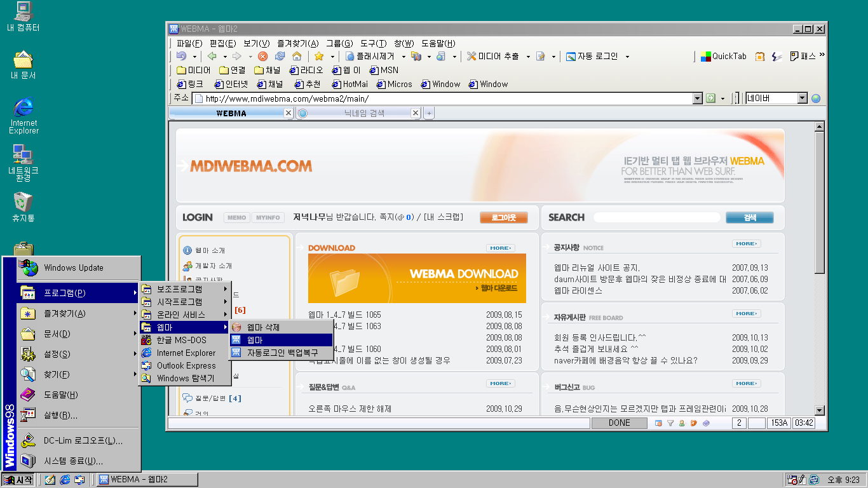Open the 자동 로그인 dropdown arrow

tap(627, 57)
